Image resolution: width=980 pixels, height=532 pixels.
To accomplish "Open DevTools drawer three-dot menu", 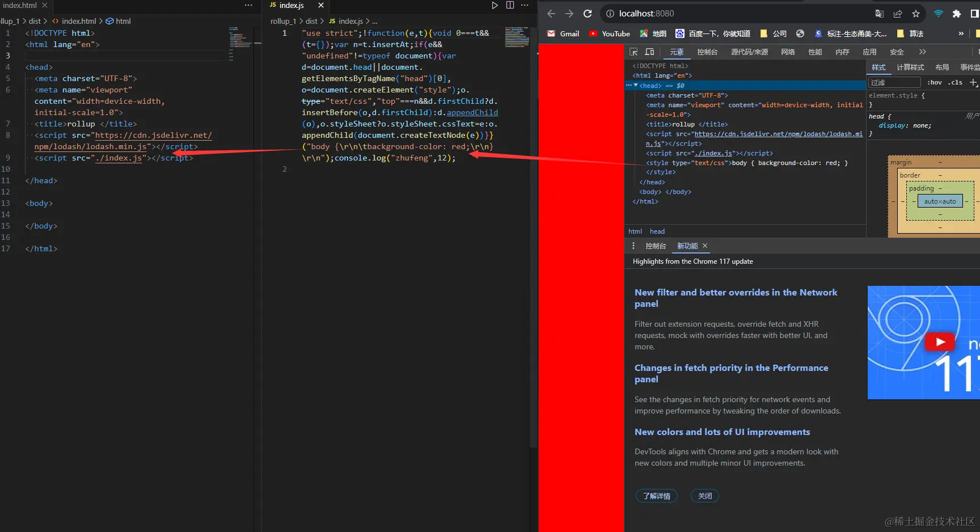I will point(633,246).
